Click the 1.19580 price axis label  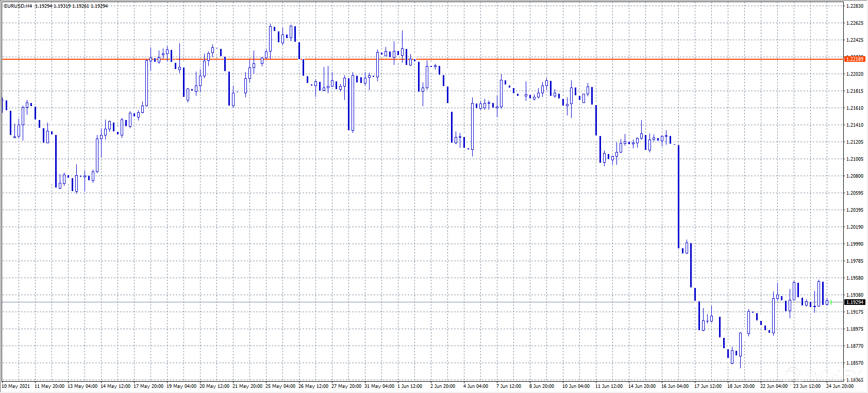855,278
